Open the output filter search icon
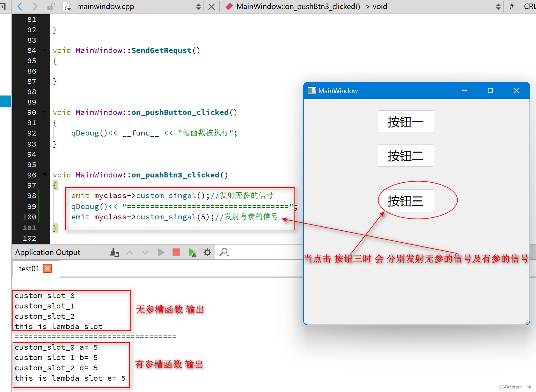This screenshot has width=536, height=392. 224,252
